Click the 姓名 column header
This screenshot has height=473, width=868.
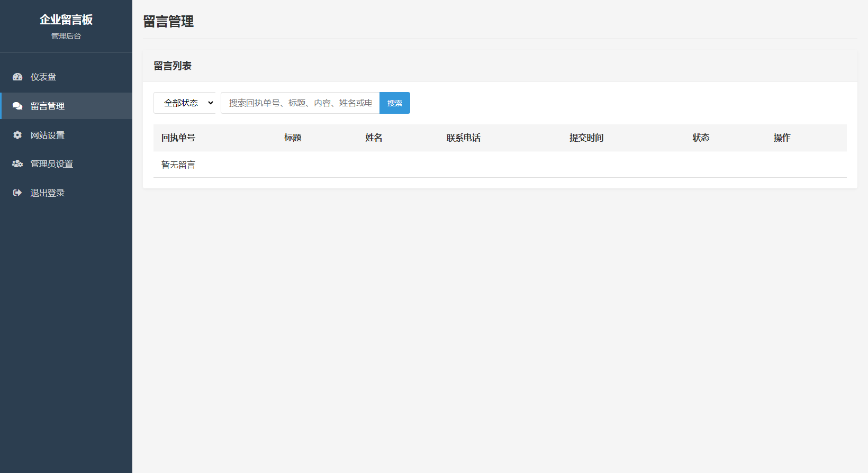(374, 138)
